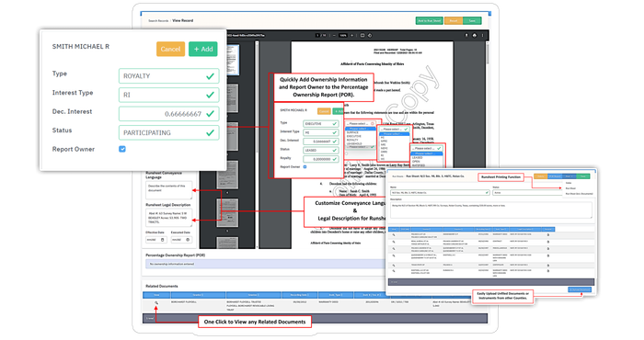Screen dimensions: 644x340
Task: Select Run Sheet Docs (Documents) from Print menu
Action: click(x=579, y=194)
